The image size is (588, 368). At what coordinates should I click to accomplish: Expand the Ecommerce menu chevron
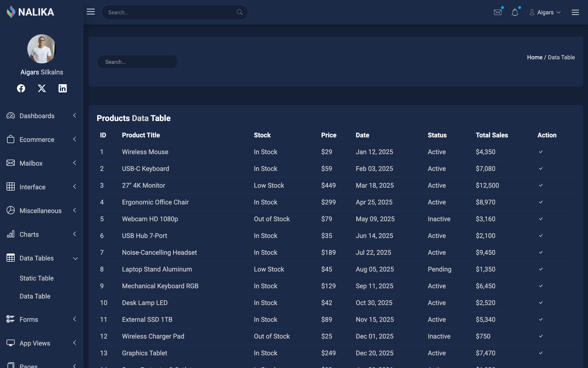[75, 139]
